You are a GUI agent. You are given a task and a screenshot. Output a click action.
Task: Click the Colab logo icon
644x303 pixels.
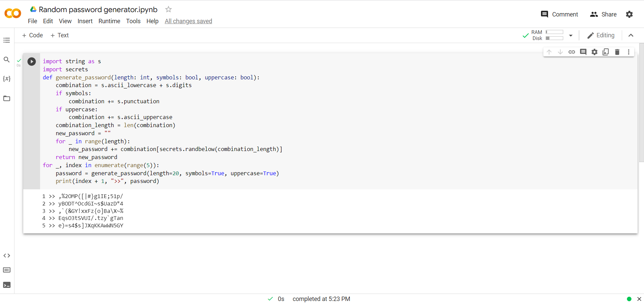coord(13,13)
